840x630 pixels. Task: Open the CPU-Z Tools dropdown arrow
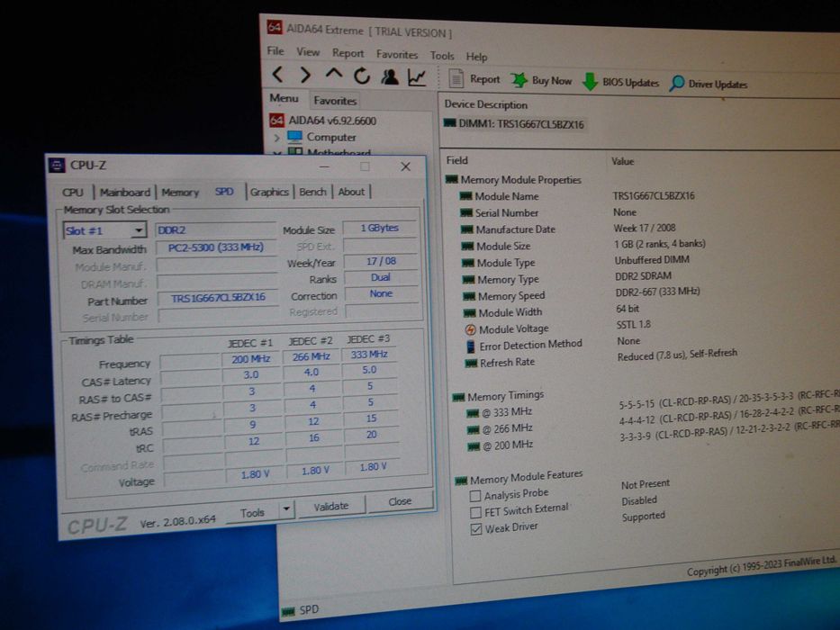286,508
